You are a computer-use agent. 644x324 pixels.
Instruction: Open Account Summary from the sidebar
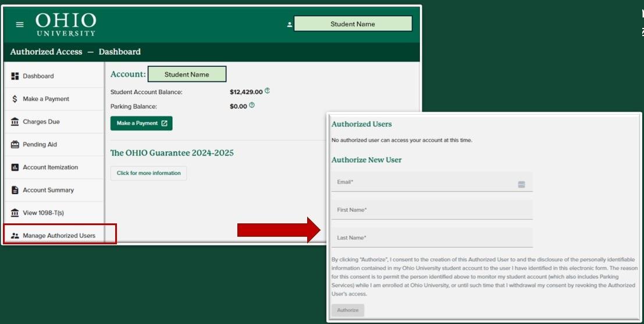[x=48, y=190]
